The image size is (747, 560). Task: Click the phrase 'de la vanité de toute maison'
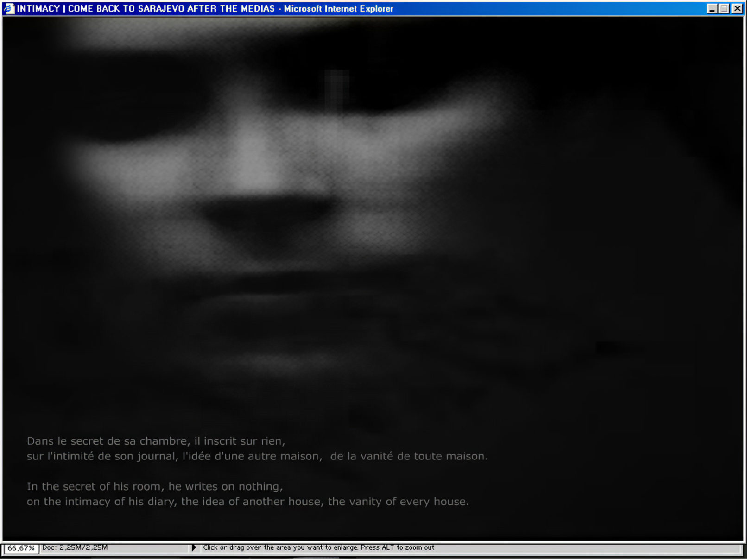[409, 456]
